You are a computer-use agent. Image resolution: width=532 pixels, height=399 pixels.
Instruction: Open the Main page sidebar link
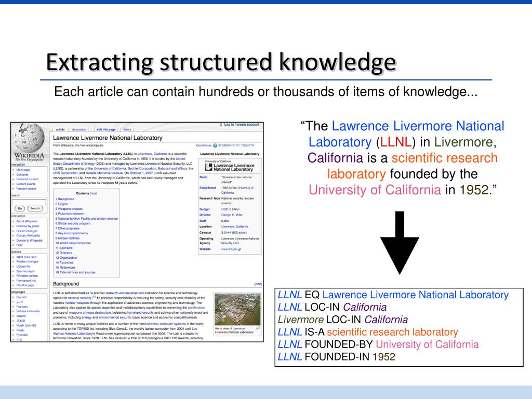23,170
